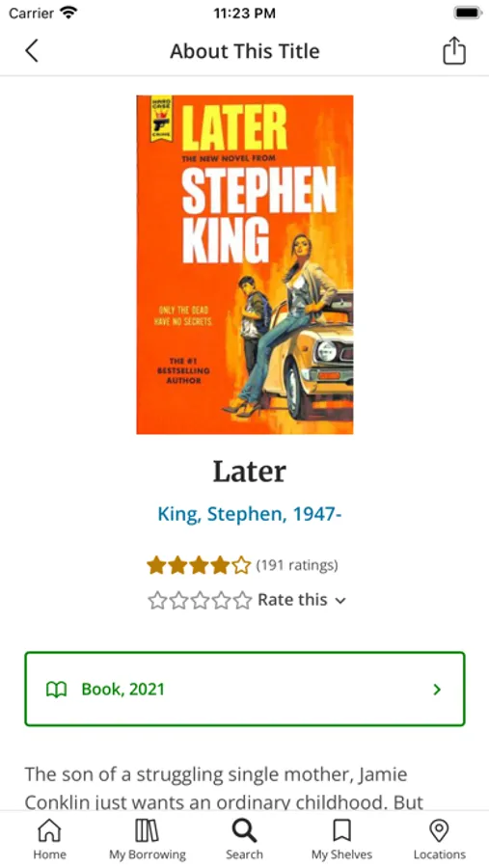Tap the open book icon in format box

point(57,690)
